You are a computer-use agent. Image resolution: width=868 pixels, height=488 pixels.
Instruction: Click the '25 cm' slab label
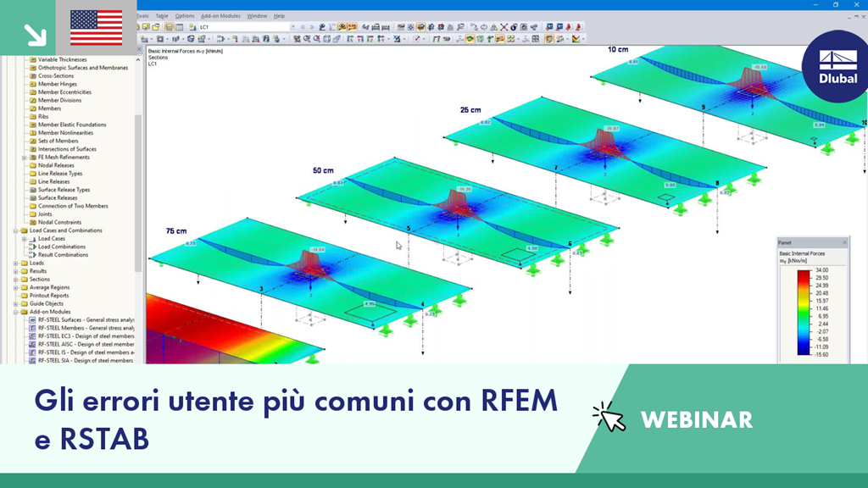470,110
